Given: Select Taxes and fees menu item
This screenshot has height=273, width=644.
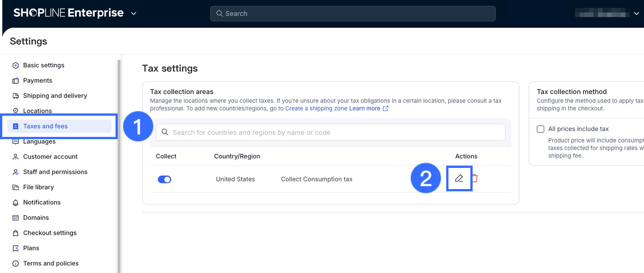Looking at the screenshot, I should pyautogui.click(x=45, y=126).
